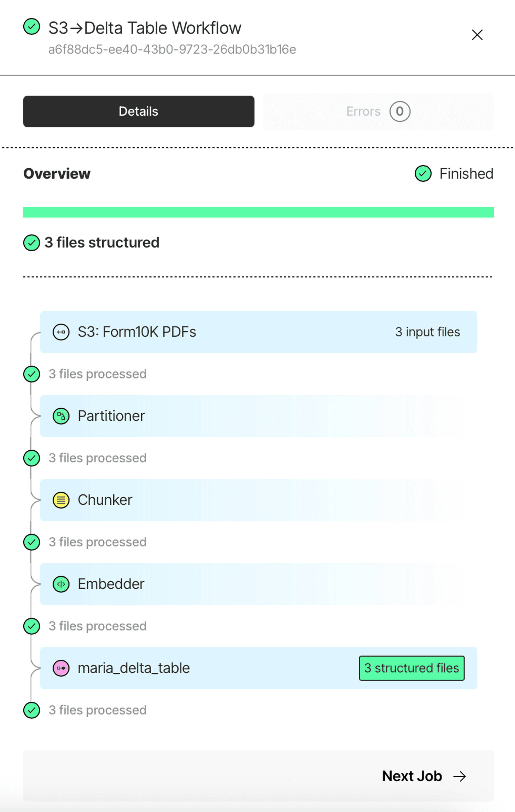Click the green overview progress bar
Image resolution: width=515 pixels, height=812 pixels.
click(x=259, y=212)
